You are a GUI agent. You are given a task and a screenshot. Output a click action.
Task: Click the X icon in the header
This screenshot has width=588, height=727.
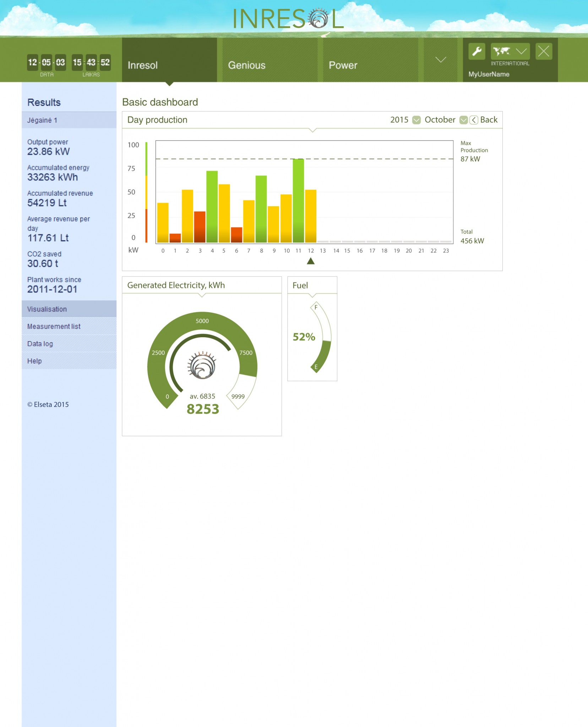543,51
